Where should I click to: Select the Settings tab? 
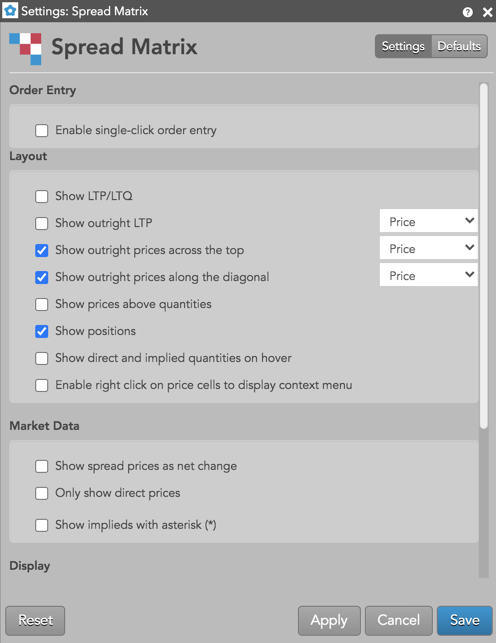tap(403, 46)
